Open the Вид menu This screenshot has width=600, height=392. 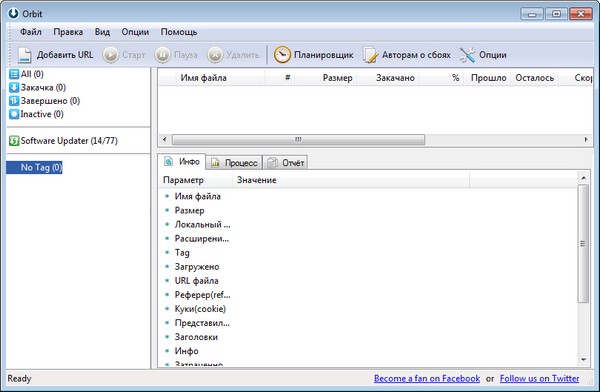tap(102, 32)
